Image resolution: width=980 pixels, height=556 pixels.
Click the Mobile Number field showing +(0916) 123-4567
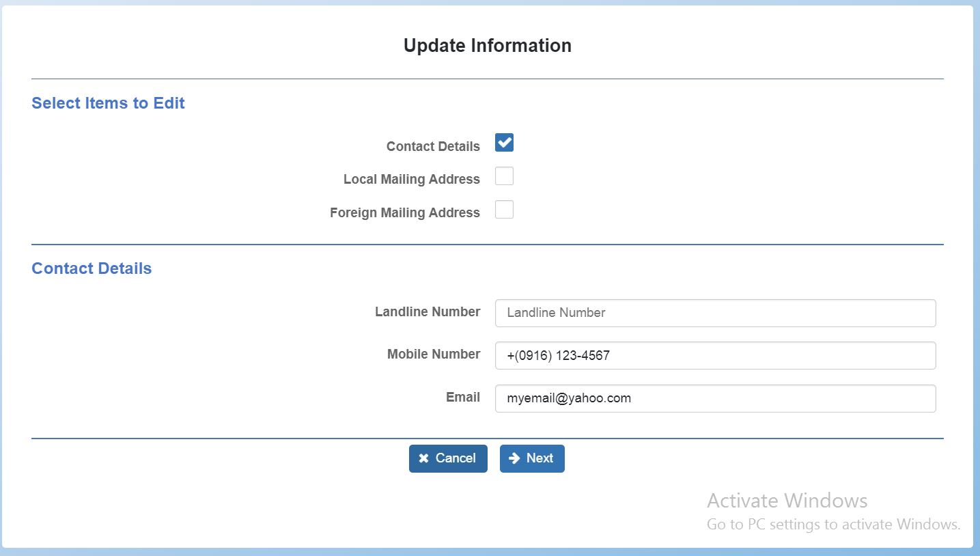[714, 355]
